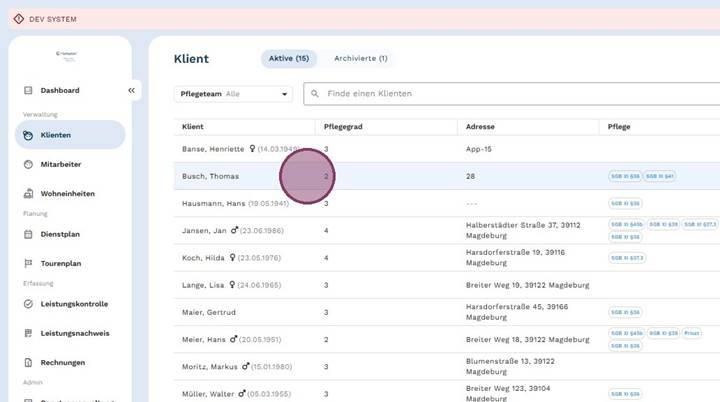Viewport: 720px width, 402px height.
Task: Click the DEV SYSTEM warning icon
Action: (x=19, y=19)
